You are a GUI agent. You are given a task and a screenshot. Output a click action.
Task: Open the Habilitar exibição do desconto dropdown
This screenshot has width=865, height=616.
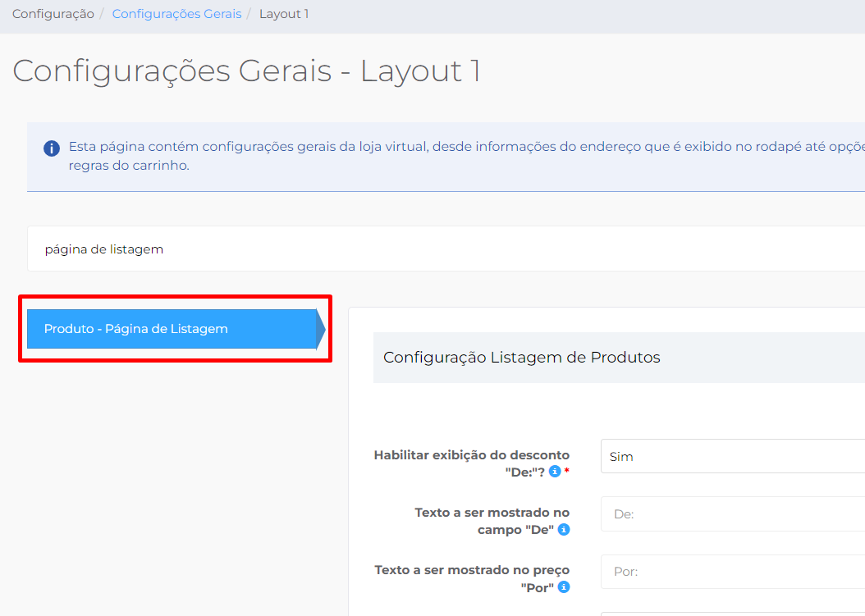pos(733,456)
